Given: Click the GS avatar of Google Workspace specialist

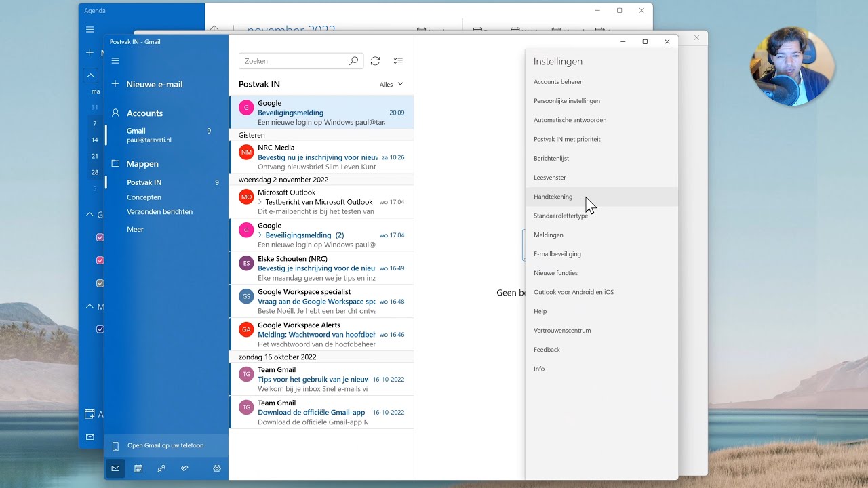Looking at the screenshot, I should click(246, 296).
